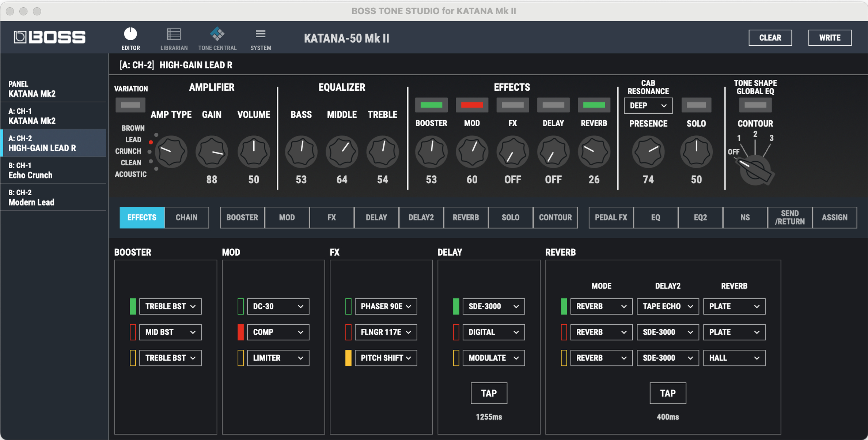The width and height of the screenshot is (868, 440).
Task: Open the CAB RESONANCE dropdown set to DEEP
Action: pyautogui.click(x=648, y=106)
